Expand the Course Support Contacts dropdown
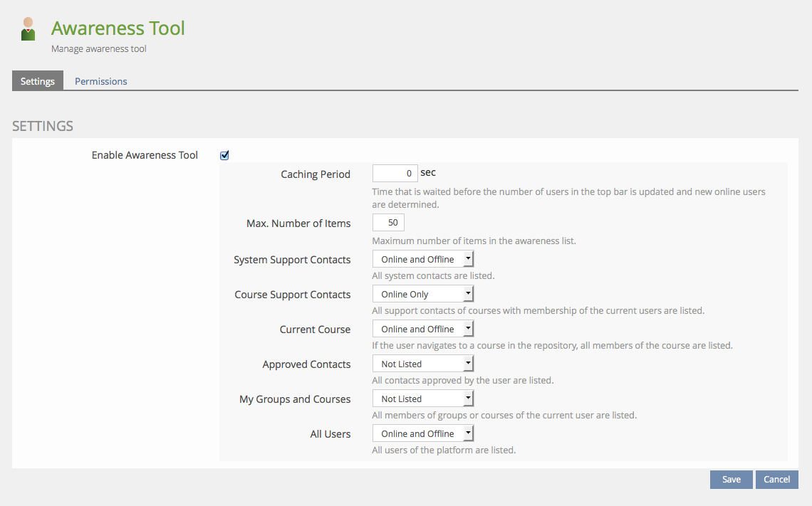The width and height of the screenshot is (812, 506). point(422,294)
